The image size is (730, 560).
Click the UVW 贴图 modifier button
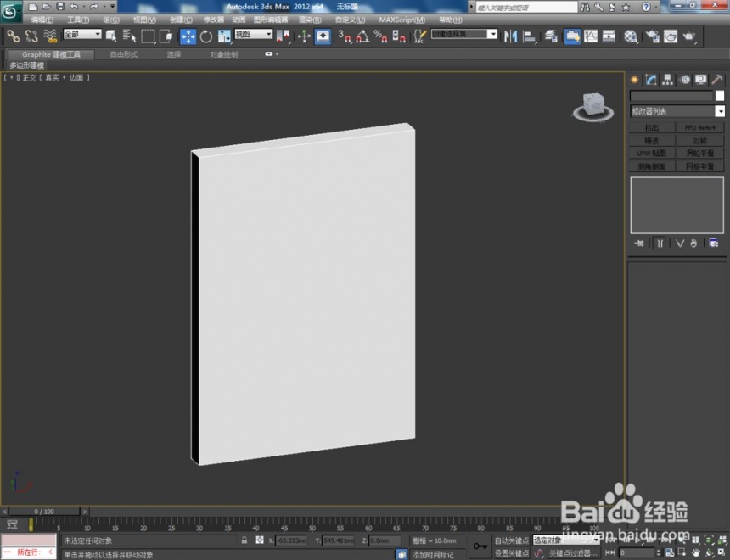[652, 153]
